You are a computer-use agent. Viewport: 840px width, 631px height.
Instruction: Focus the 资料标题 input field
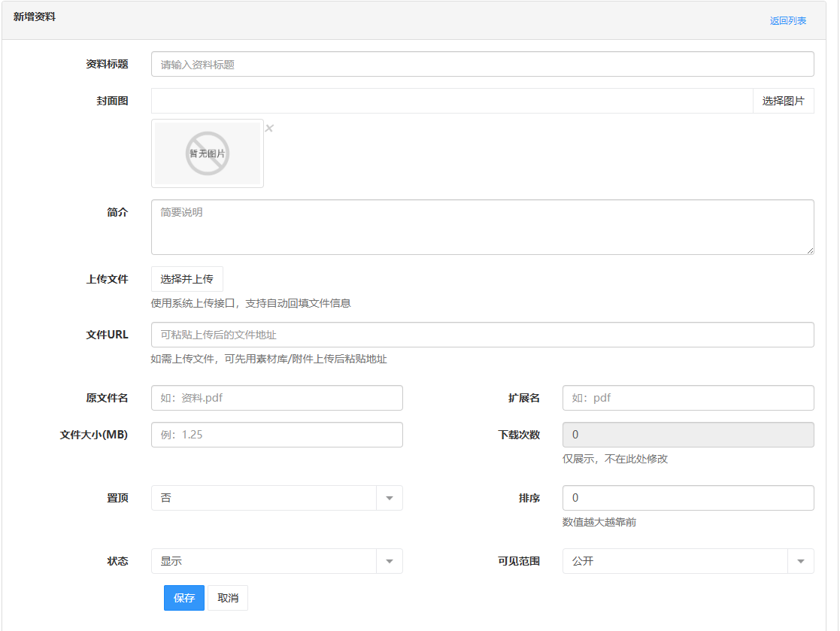click(x=483, y=63)
